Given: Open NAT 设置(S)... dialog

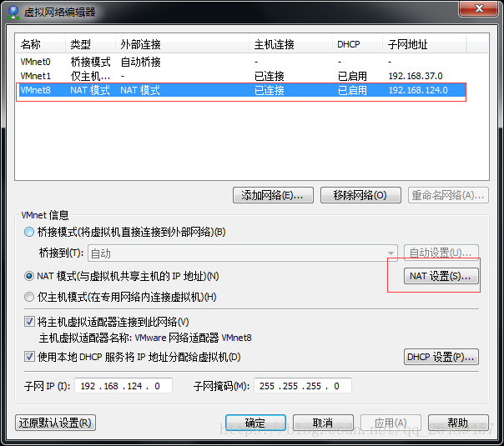Looking at the screenshot, I should click(441, 276).
